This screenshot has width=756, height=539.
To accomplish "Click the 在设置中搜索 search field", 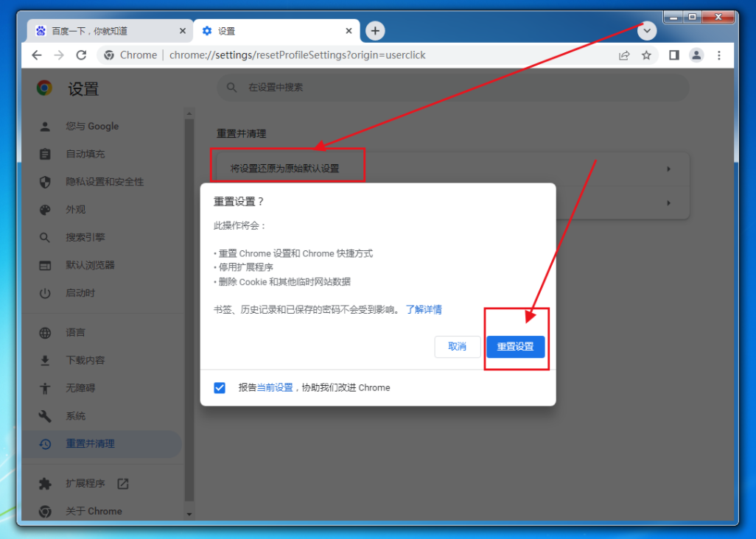I will [452, 87].
